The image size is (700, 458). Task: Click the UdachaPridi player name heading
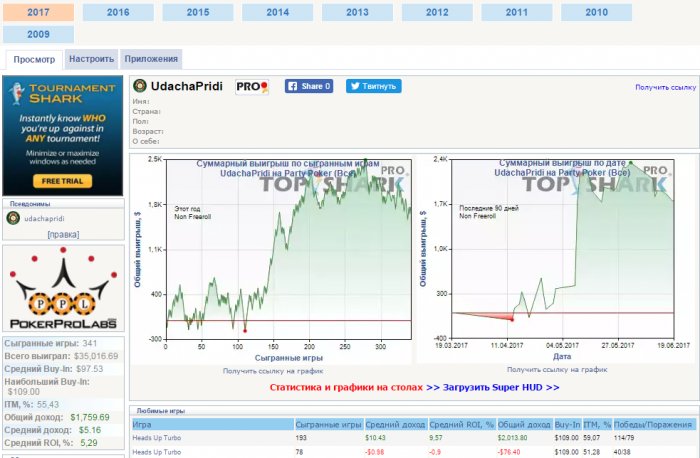point(187,86)
